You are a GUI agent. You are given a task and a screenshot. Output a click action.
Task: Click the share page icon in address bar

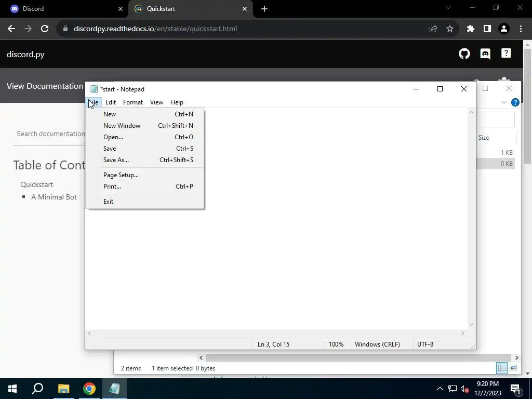pyautogui.click(x=433, y=29)
